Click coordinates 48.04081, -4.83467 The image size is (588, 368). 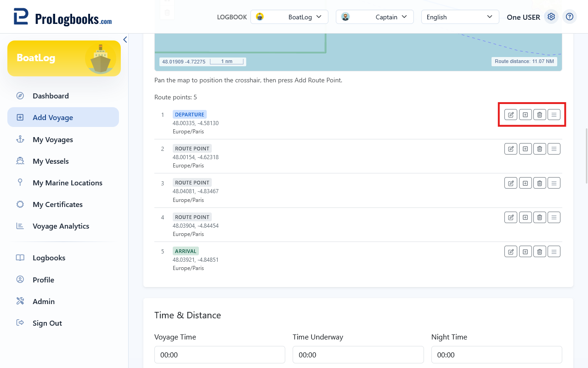(x=196, y=191)
